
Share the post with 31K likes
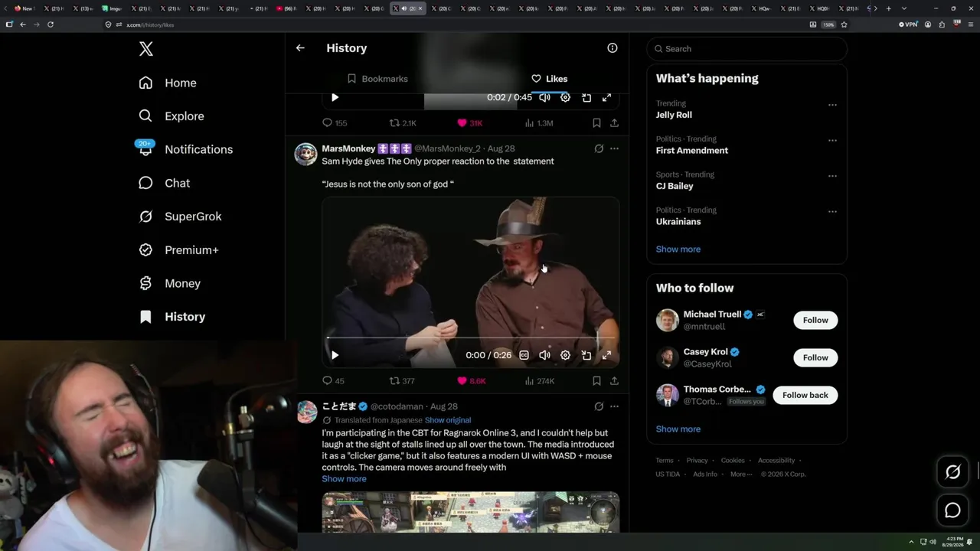click(614, 123)
